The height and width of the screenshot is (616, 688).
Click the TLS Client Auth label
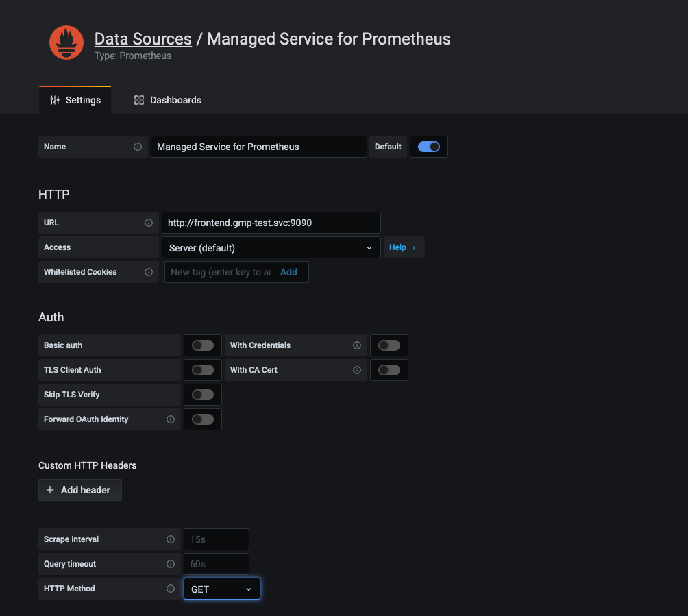click(x=73, y=370)
